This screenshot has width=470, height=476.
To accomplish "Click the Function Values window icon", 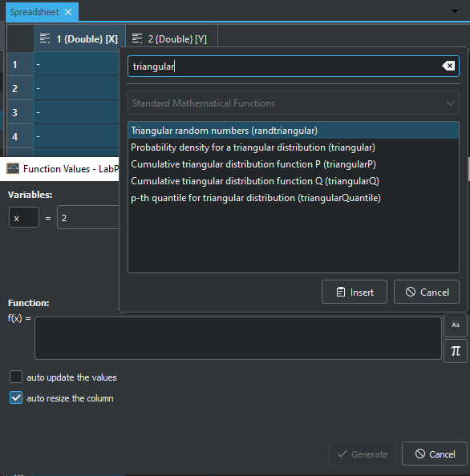I will (x=13, y=168).
